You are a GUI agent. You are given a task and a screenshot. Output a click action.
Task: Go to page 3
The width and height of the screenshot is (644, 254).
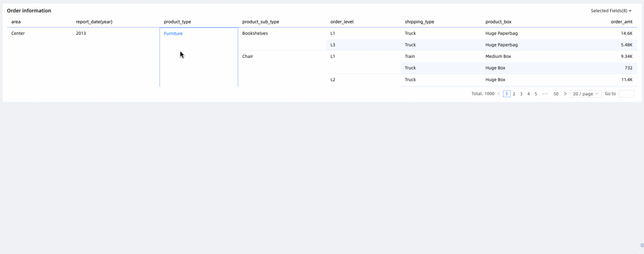point(521,94)
